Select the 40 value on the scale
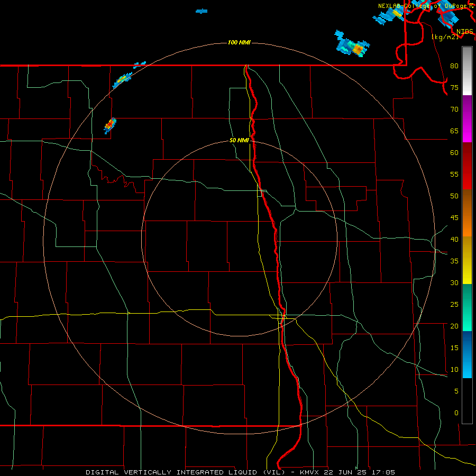Image resolution: width=476 pixels, height=476 pixels. pos(454,240)
